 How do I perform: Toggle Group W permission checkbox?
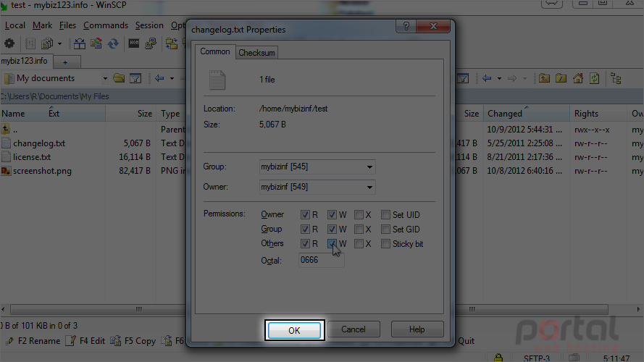tap(332, 229)
